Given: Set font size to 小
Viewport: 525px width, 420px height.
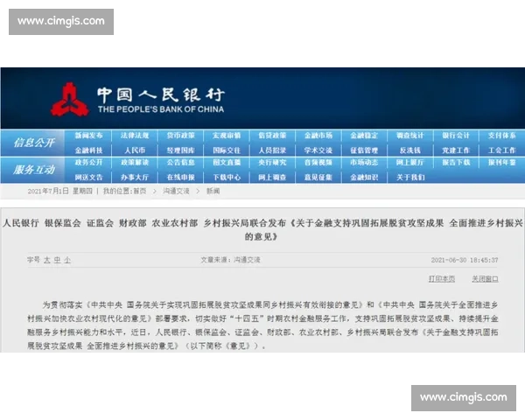Looking at the screenshot, I should coord(68,260).
